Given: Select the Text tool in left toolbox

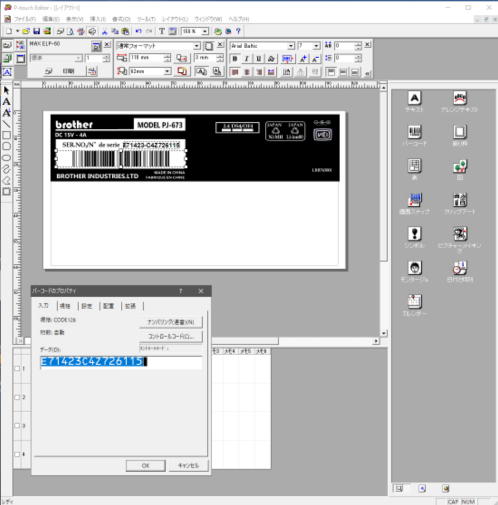Looking at the screenshot, I should (6, 102).
